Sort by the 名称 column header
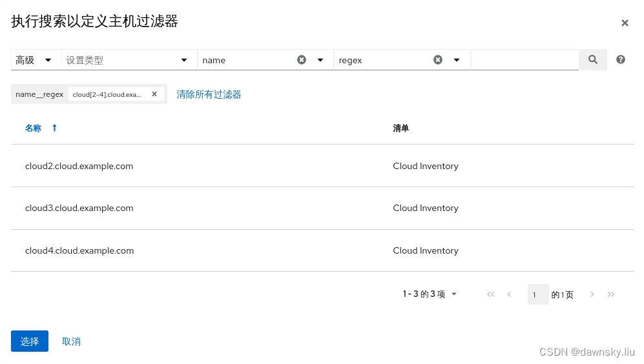 (33, 128)
